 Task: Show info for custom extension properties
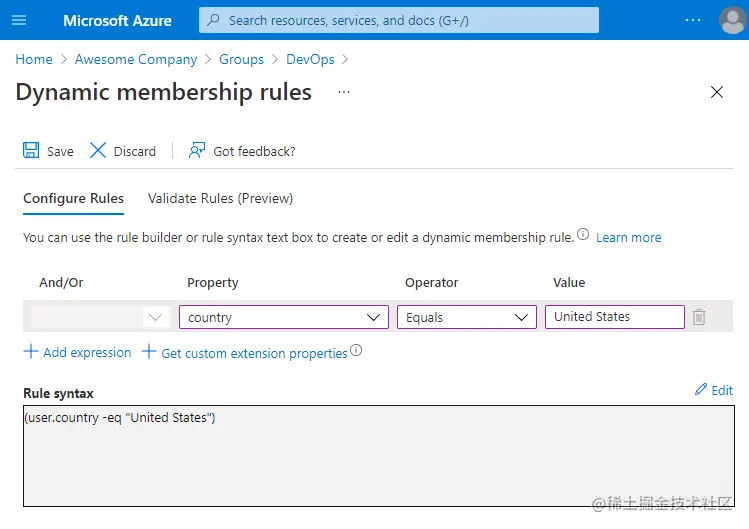point(356,350)
